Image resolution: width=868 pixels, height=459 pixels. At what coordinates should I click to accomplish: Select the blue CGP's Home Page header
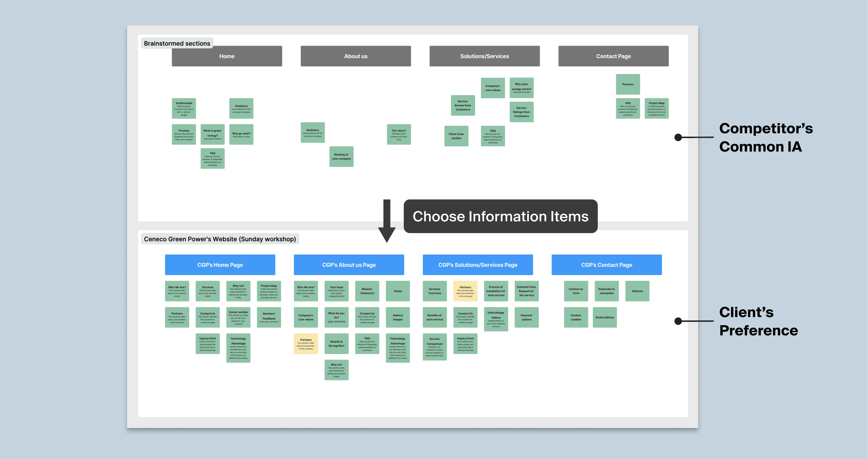click(x=220, y=265)
